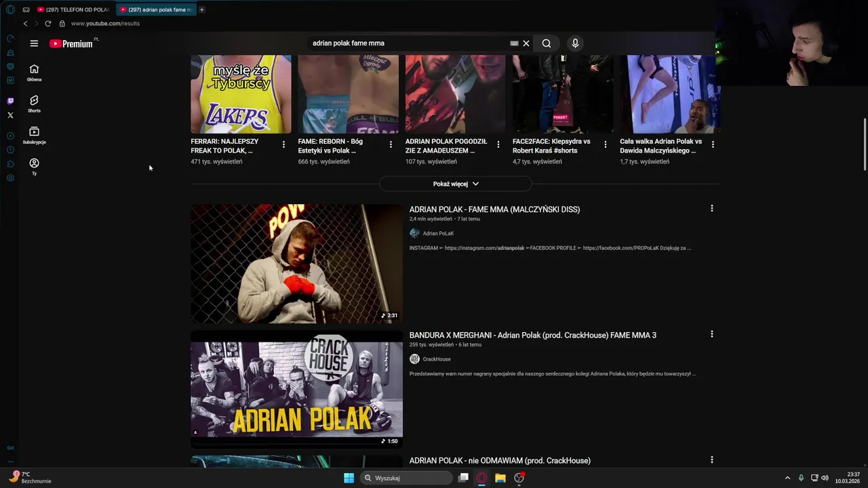The height and width of the screenshot is (488, 868).
Task: Open Opera sidebar Settings gear
Action: [10, 178]
